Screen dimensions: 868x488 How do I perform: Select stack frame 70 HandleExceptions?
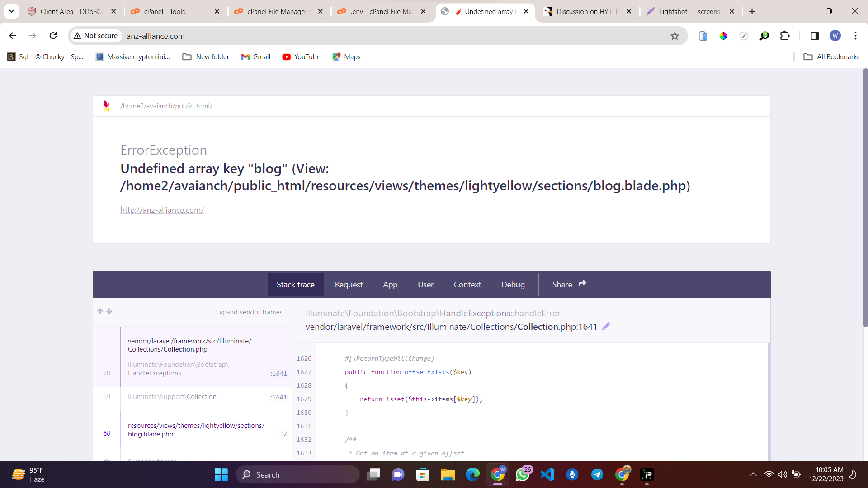click(x=193, y=357)
